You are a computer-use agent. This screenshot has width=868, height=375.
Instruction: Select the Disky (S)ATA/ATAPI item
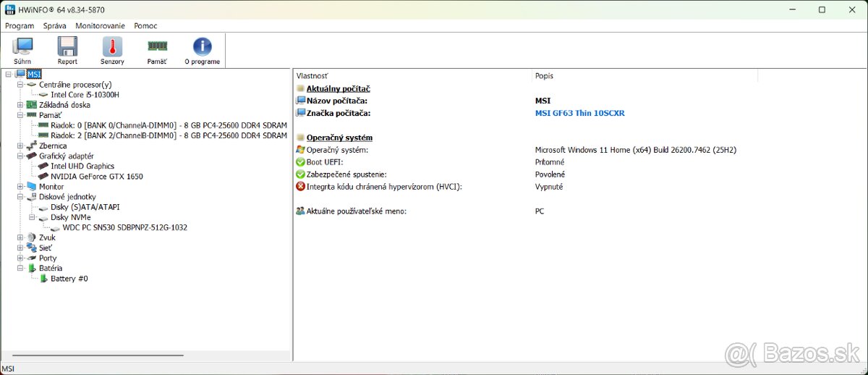tap(85, 207)
